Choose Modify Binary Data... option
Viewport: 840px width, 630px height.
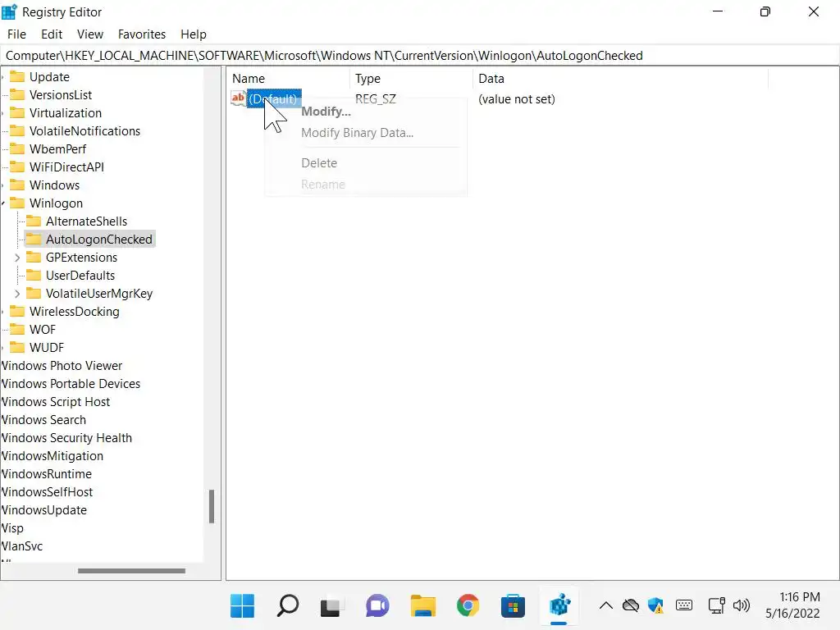358,133
